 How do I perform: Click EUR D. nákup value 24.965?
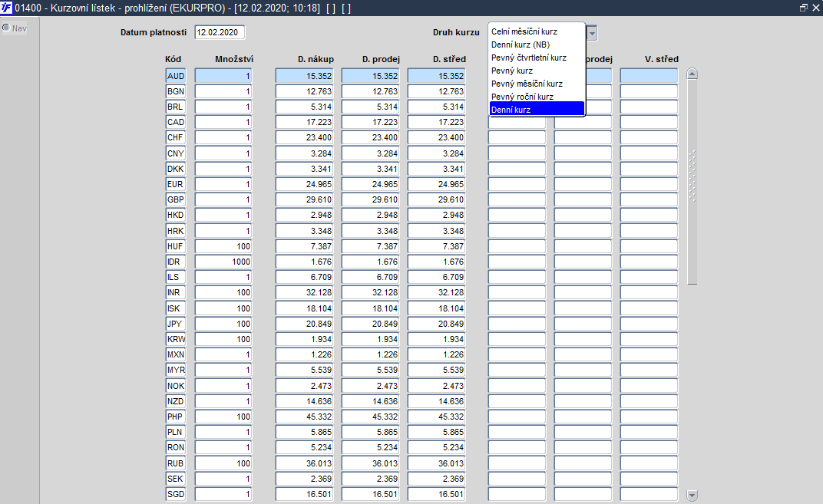tap(305, 184)
